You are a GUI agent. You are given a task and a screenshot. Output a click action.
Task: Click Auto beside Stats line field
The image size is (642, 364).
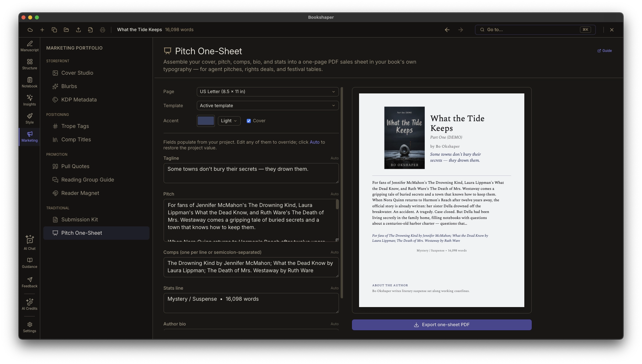pyautogui.click(x=334, y=288)
